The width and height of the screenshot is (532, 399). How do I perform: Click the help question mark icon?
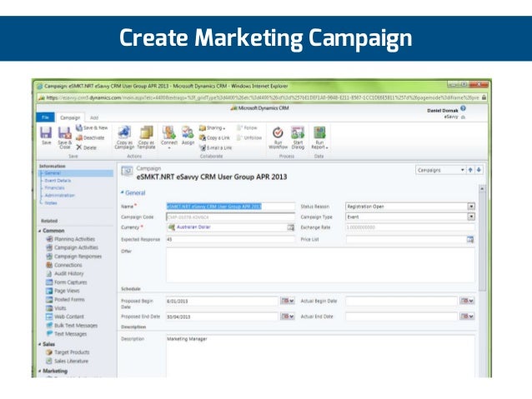(x=463, y=108)
